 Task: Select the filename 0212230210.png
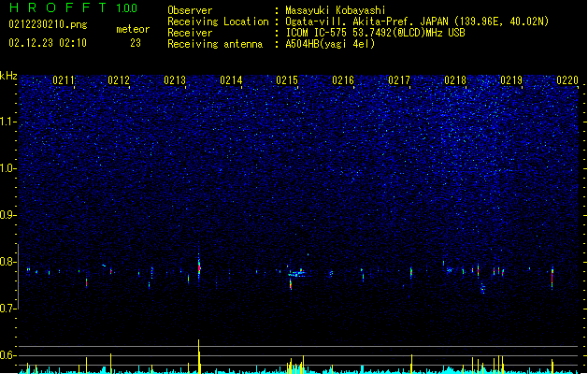48,25
